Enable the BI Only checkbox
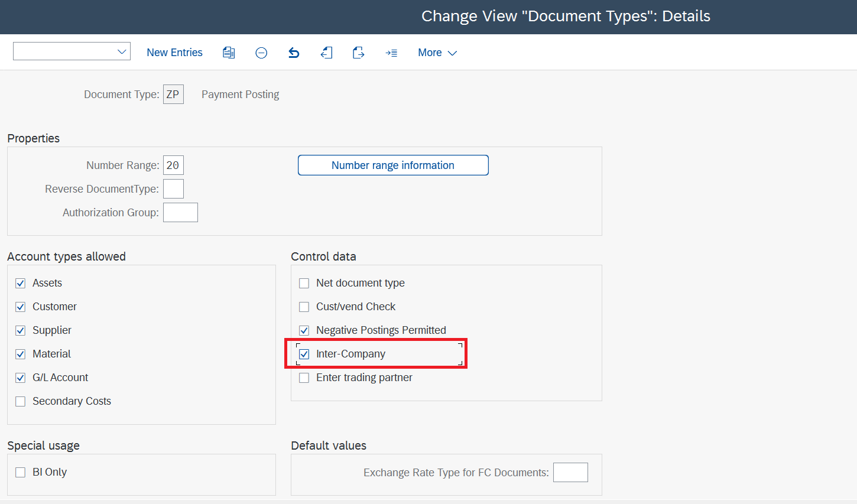Image resolution: width=857 pixels, height=504 pixels. click(x=21, y=472)
